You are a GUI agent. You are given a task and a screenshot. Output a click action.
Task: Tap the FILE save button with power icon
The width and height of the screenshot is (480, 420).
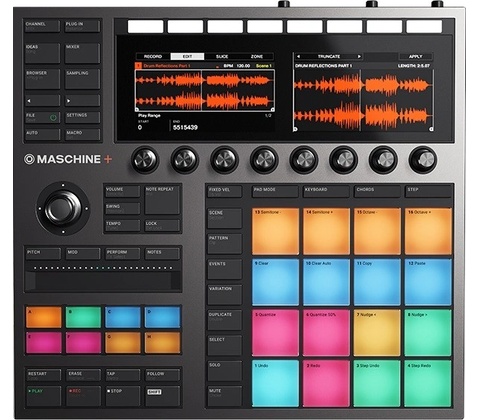[x=43, y=117]
